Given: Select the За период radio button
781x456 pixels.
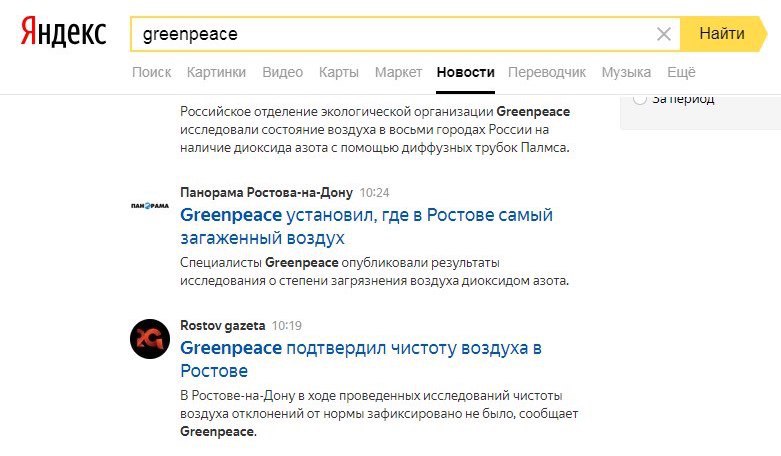Looking at the screenshot, I should coord(640,99).
